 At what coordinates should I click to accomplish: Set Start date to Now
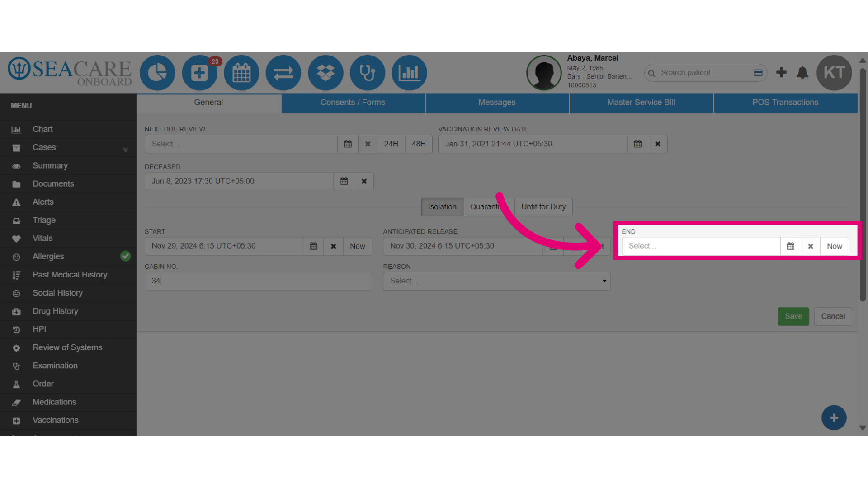358,246
